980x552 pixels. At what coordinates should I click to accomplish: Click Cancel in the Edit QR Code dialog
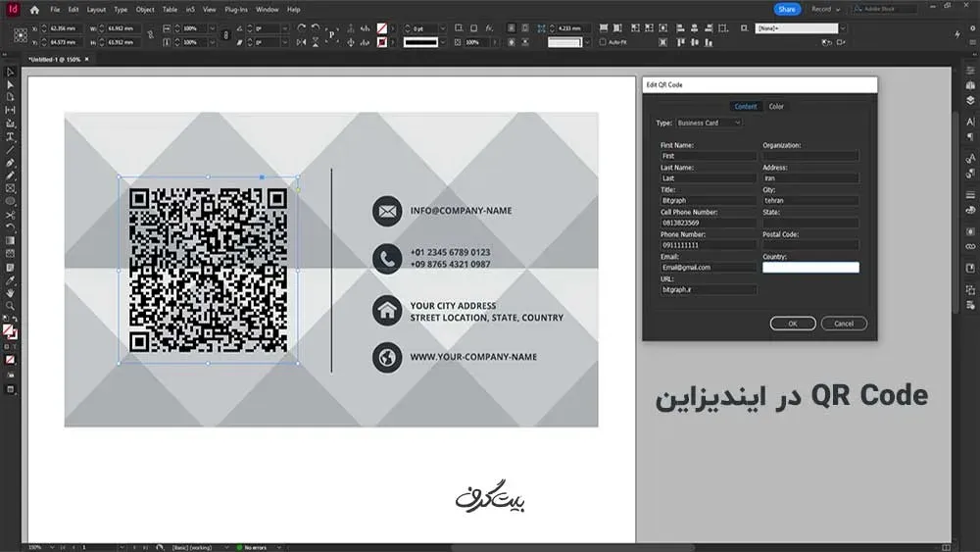[844, 324]
